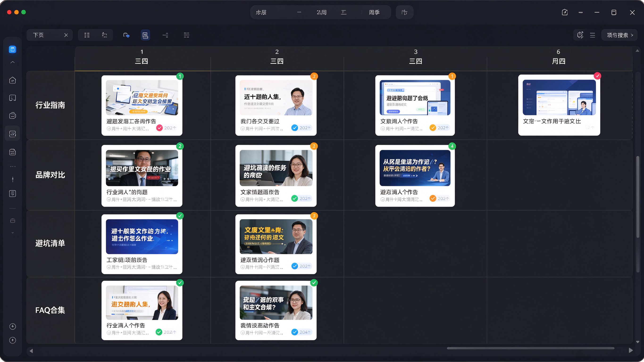Click the clipboard timer icon in title bar
This screenshot has height=362, width=644.
tap(565, 12)
